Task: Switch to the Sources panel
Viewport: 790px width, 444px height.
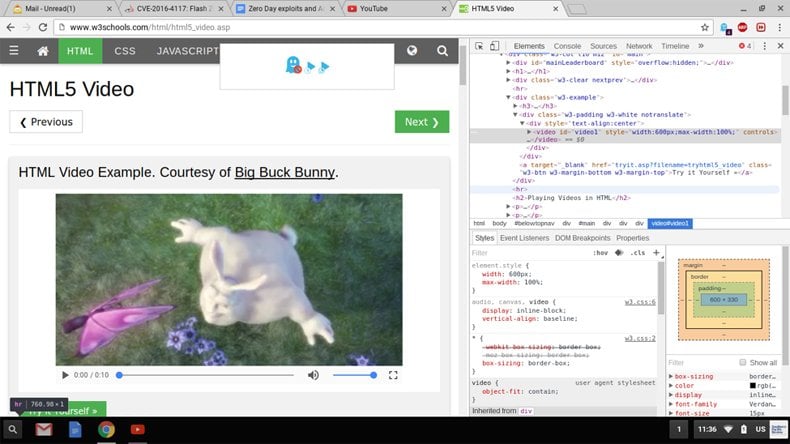Action: [604, 46]
